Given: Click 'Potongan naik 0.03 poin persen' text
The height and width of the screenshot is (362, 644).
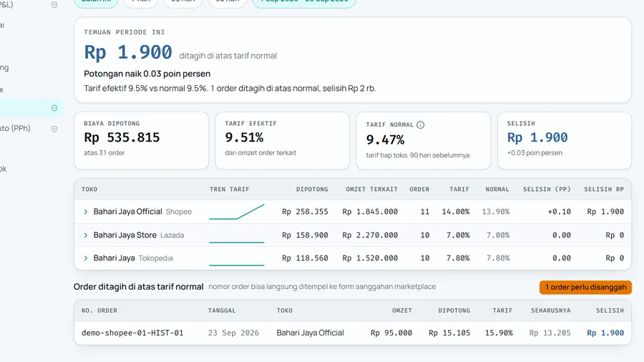Looking at the screenshot, I should [x=147, y=74].
